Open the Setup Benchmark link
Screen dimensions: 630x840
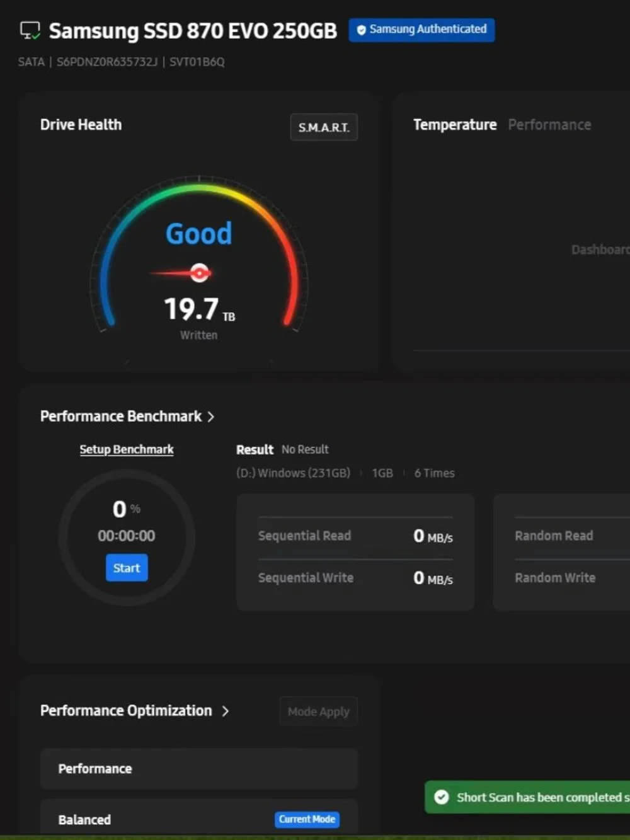point(127,449)
